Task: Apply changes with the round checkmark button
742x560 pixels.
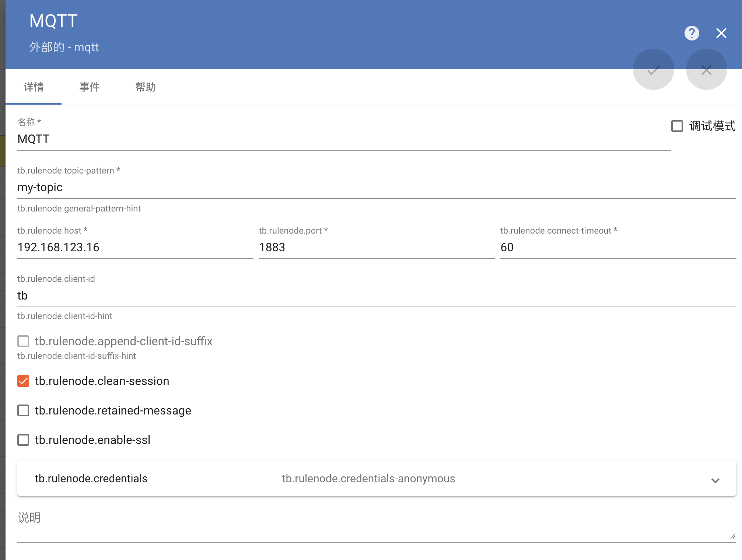Action: (653, 70)
